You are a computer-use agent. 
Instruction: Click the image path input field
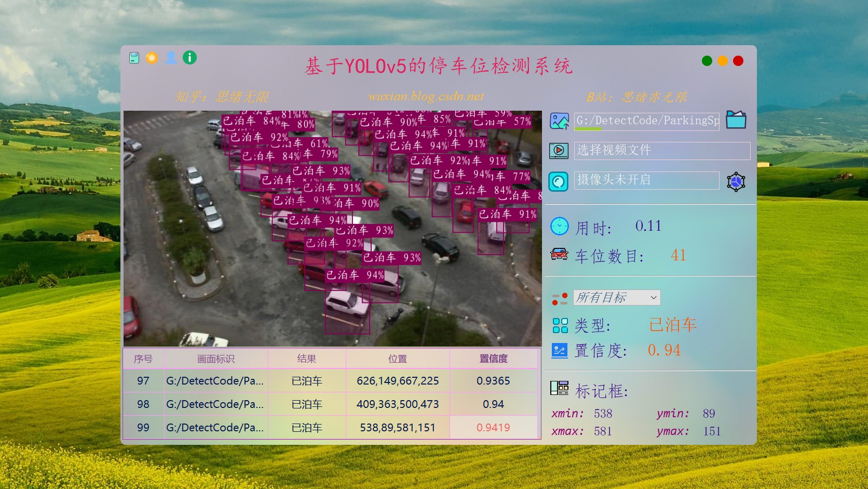click(646, 121)
